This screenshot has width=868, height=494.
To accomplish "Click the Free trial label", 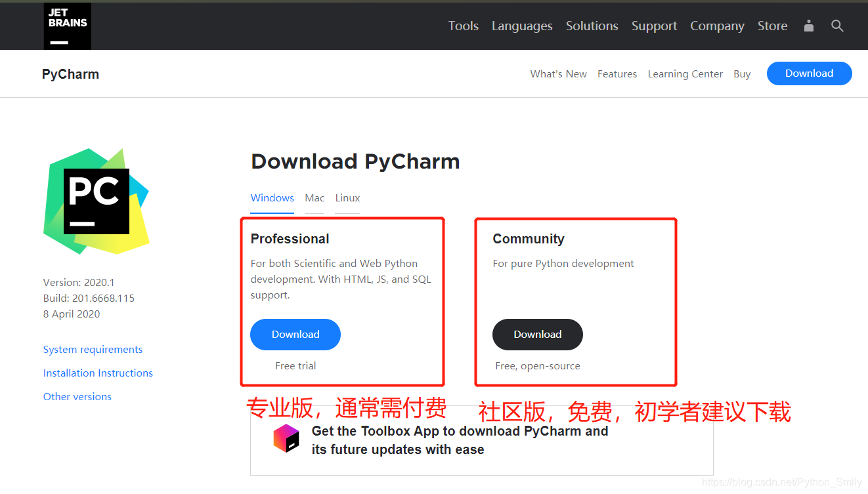I will click(295, 366).
